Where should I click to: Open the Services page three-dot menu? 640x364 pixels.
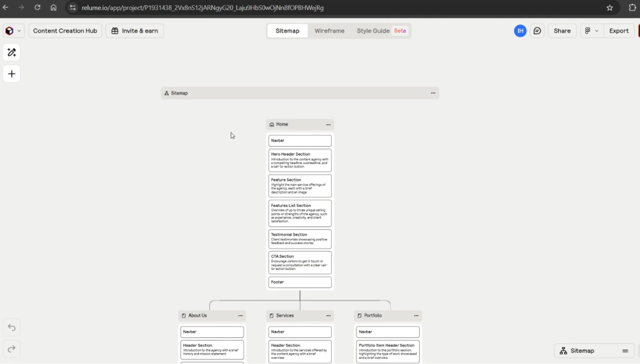coord(328,316)
